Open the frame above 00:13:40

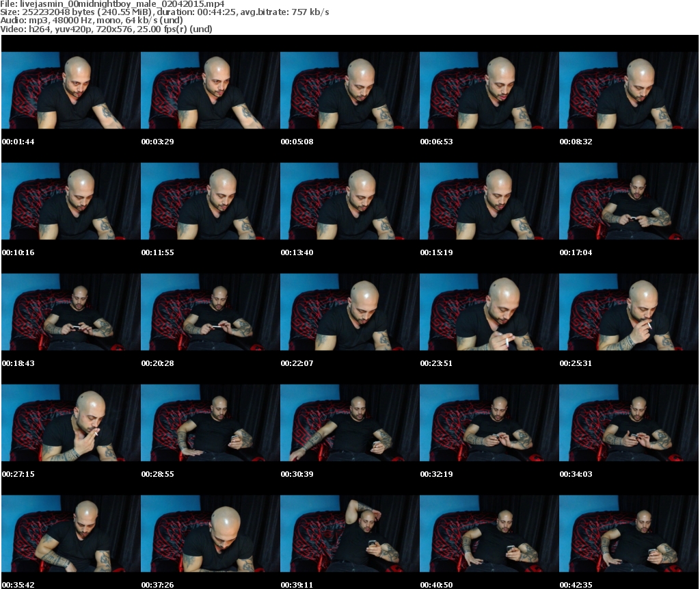349,201
